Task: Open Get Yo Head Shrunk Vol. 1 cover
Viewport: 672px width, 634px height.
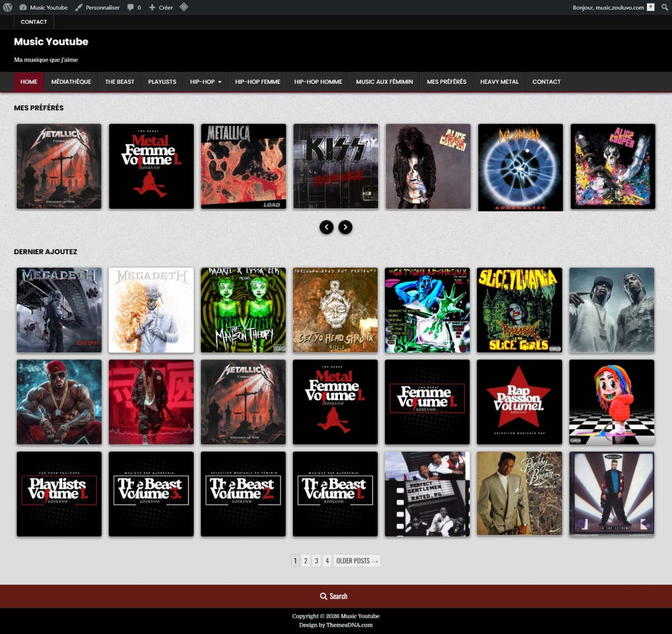Action: click(335, 310)
